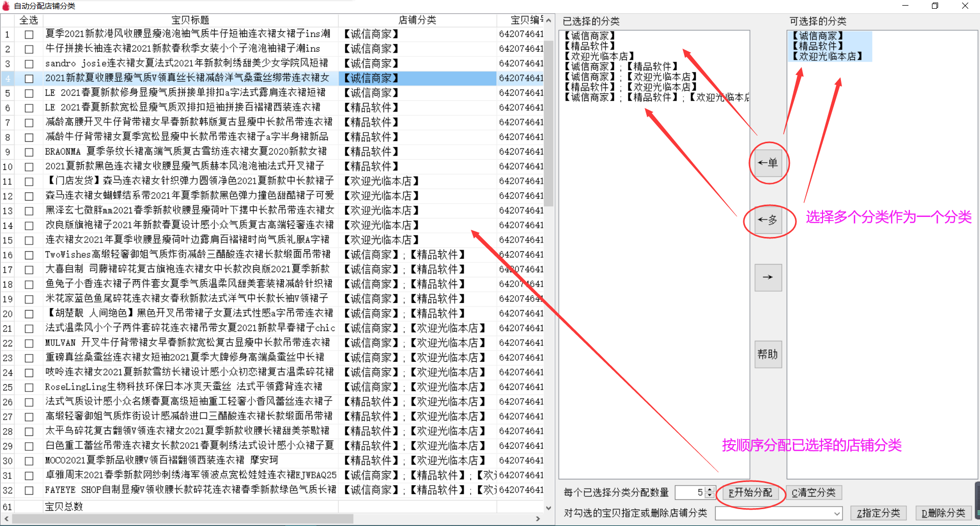
Task: Tick the checkbox on row 4
Action: [x=29, y=79]
